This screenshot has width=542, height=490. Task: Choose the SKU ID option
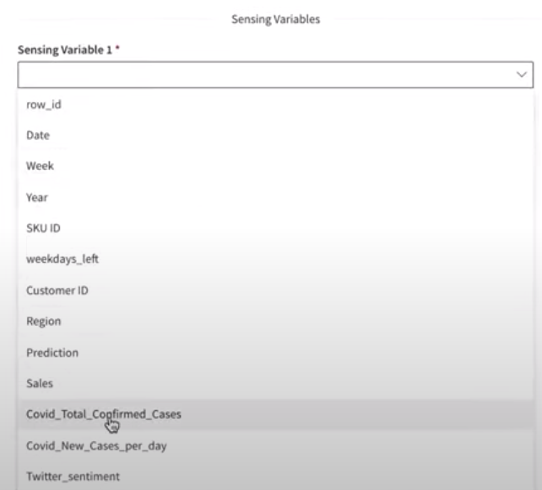pos(275,228)
